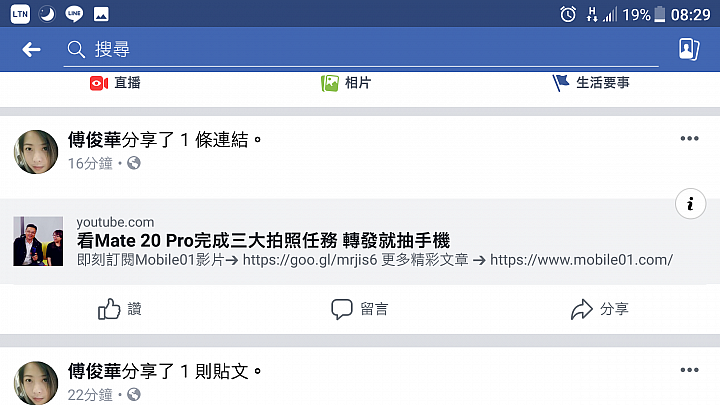This screenshot has width=720, height=405.
Task: Open profile picture on first post
Action: point(36,152)
